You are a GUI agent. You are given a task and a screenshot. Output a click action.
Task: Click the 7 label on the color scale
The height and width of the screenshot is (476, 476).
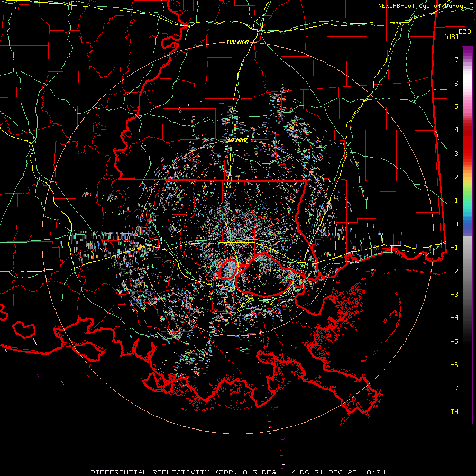[456, 59]
